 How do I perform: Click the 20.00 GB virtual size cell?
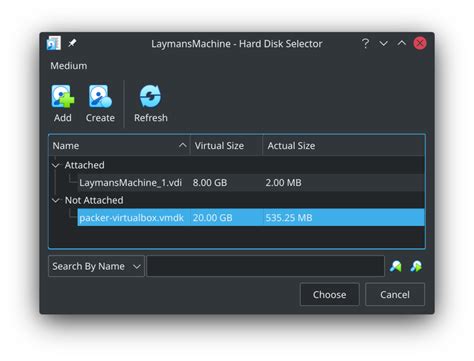212,218
